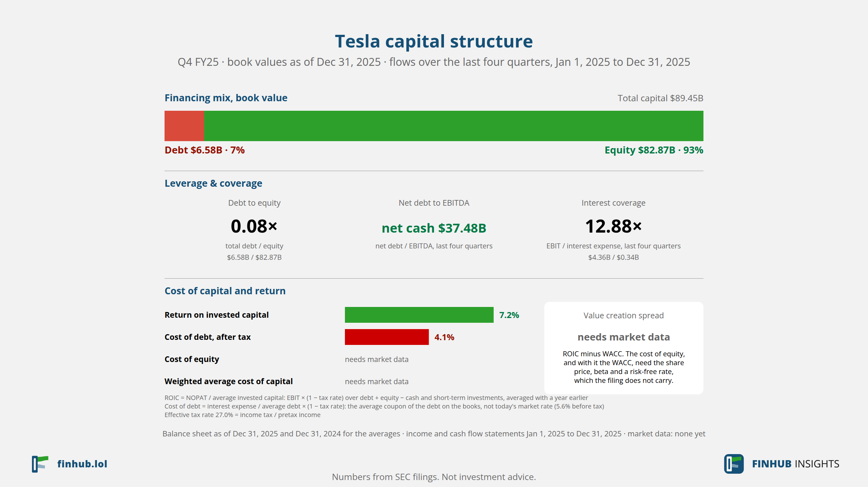Click the Equity $82.87B · 93% label

[654, 150]
